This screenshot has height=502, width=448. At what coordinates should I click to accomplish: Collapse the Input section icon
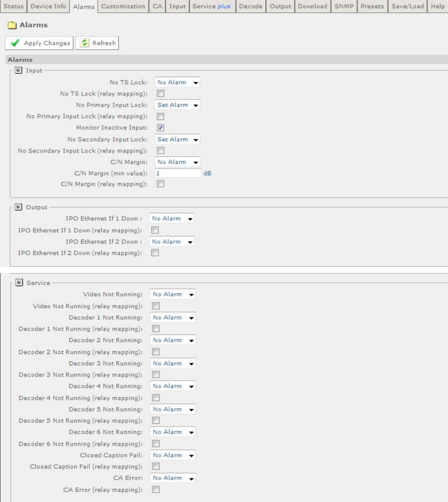pyautogui.click(x=18, y=70)
